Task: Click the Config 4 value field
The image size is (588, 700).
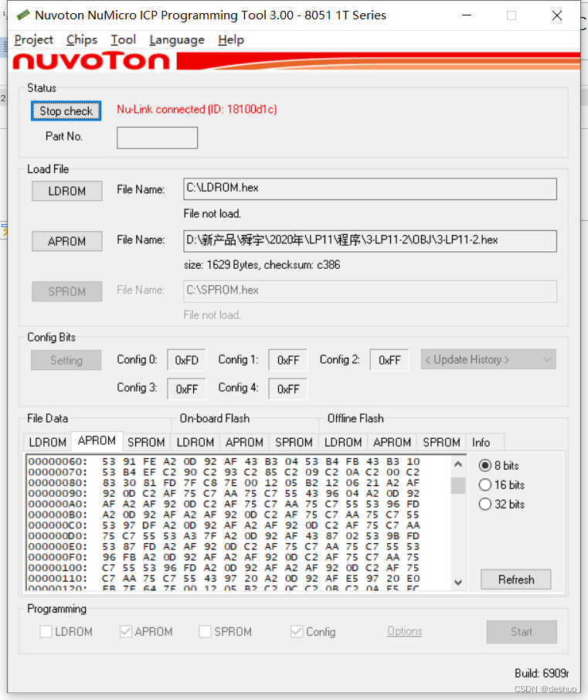Action: [x=288, y=389]
